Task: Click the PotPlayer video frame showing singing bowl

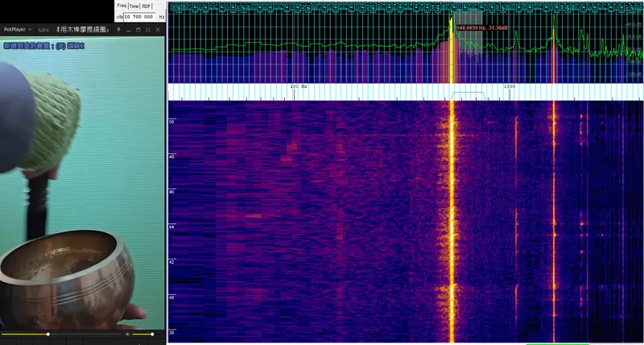Action: click(82, 183)
